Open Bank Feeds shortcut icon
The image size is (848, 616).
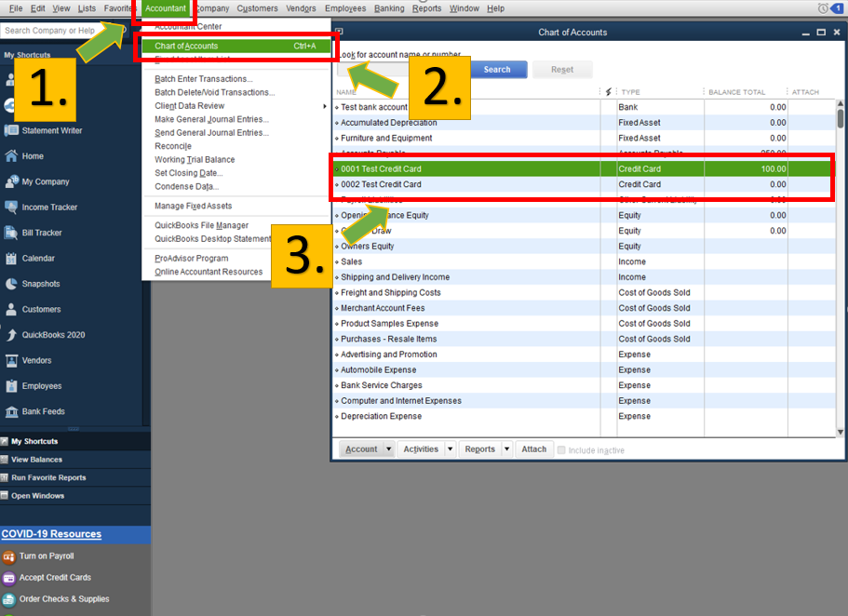click(x=11, y=411)
